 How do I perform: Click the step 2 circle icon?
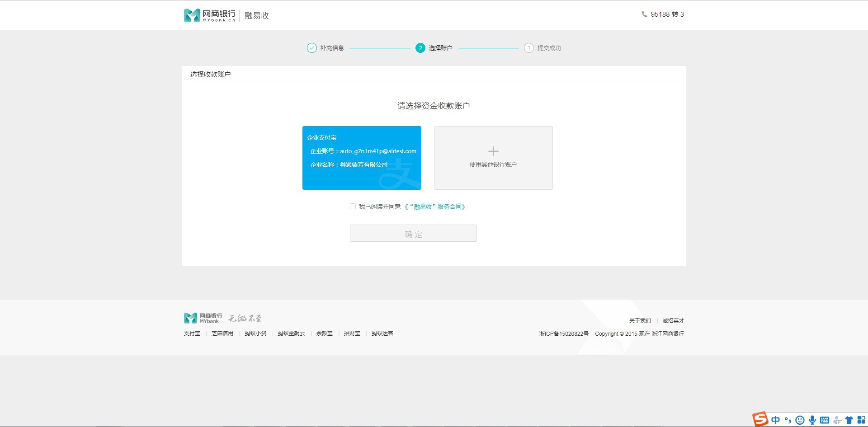[x=420, y=48]
